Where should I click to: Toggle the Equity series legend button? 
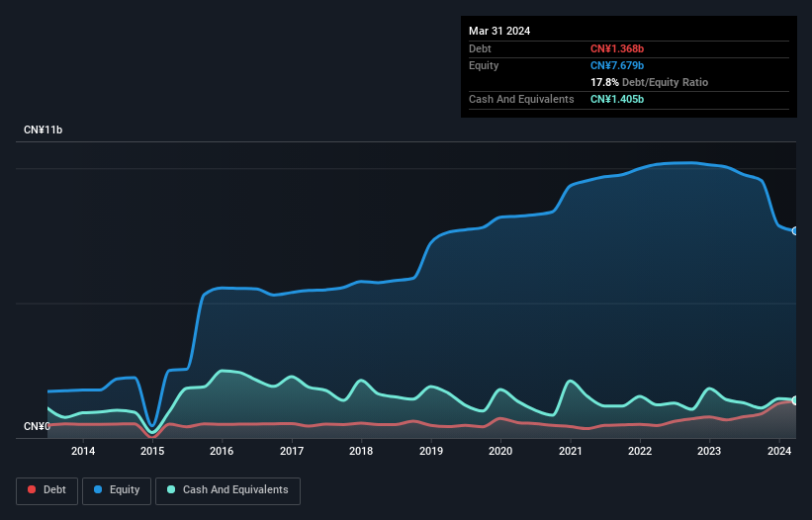(117, 490)
